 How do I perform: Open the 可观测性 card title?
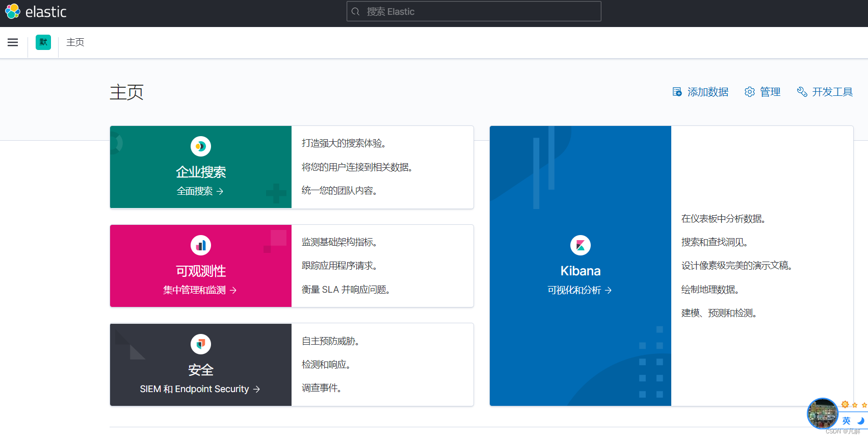coord(201,271)
